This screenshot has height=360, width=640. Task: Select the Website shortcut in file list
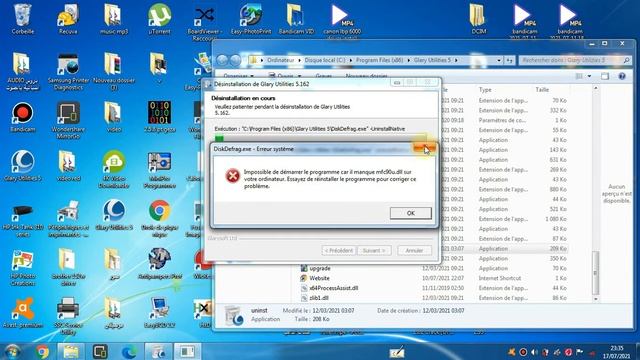[x=319, y=278]
